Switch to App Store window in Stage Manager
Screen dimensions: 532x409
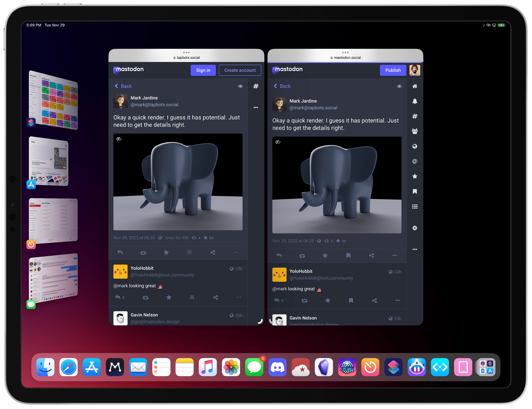48,161
